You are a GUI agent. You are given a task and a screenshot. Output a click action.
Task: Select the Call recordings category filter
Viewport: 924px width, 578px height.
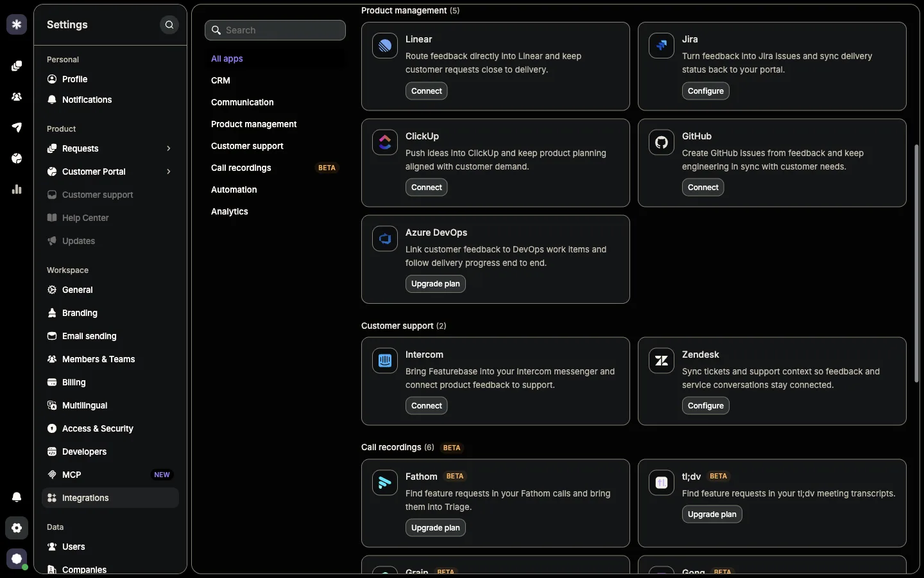pyautogui.click(x=275, y=168)
